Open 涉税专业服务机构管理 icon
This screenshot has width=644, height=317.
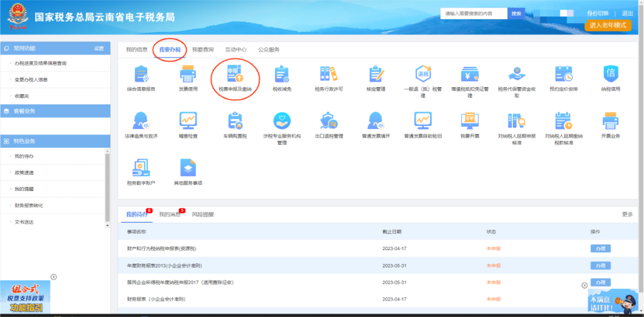pyautogui.click(x=281, y=121)
